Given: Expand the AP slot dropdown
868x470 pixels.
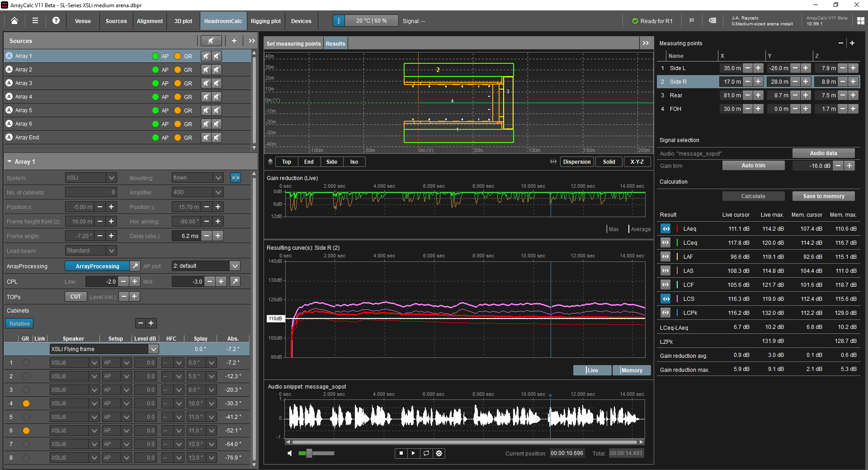Looking at the screenshot, I should coord(235,266).
